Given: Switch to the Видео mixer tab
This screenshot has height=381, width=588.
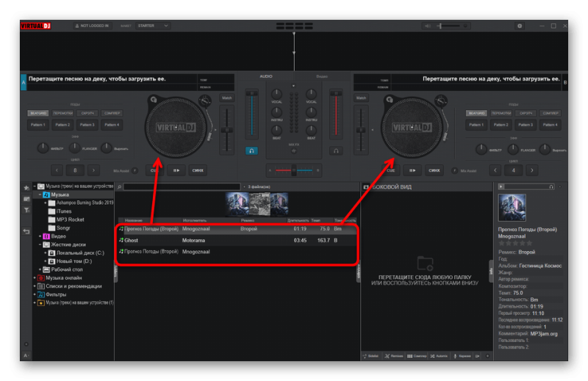Looking at the screenshot, I should (322, 76).
